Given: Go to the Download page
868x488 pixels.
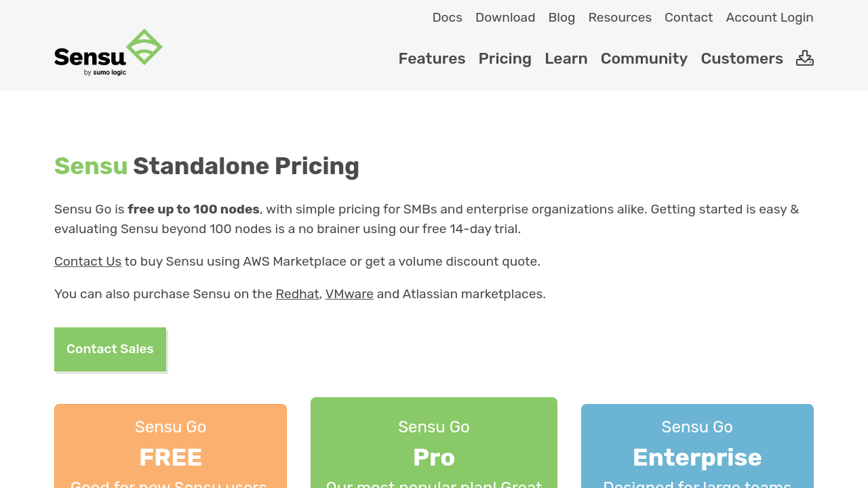Looking at the screenshot, I should click(x=505, y=18).
